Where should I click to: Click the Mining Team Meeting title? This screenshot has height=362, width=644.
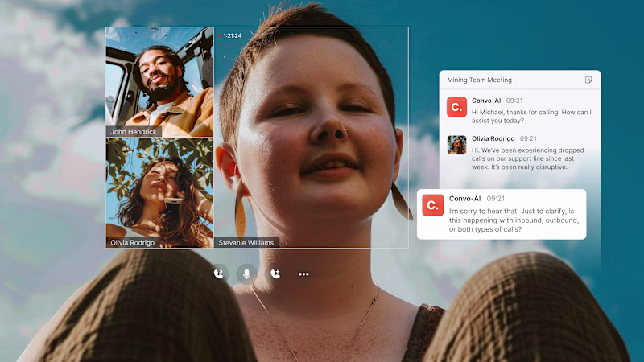tap(479, 80)
